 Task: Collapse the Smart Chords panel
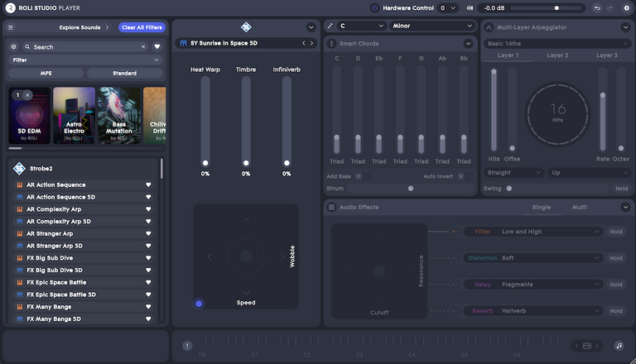coord(468,43)
